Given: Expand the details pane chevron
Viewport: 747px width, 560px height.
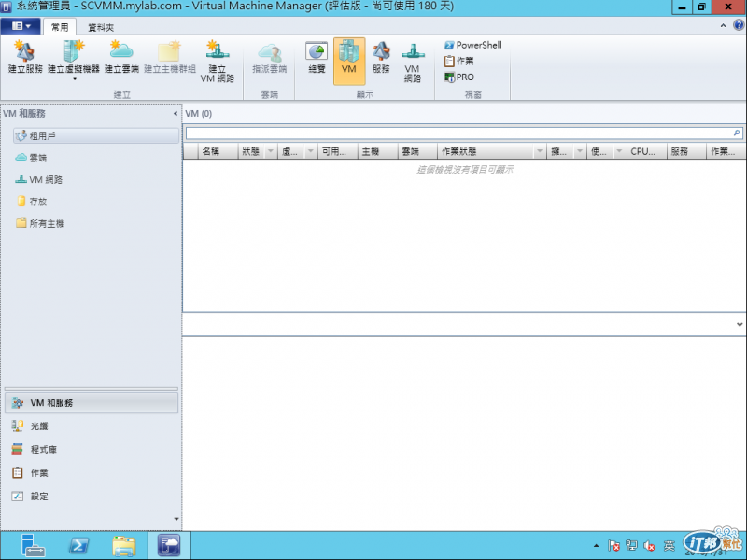Looking at the screenshot, I should point(740,324).
